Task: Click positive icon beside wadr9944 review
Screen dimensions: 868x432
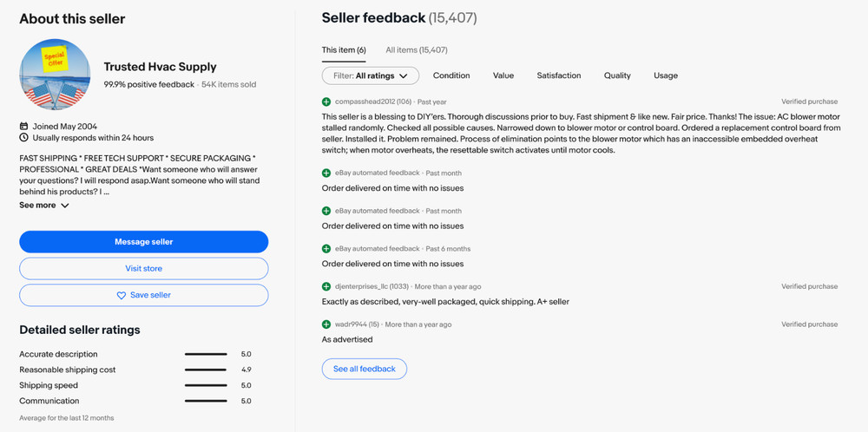Action: (326, 324)
